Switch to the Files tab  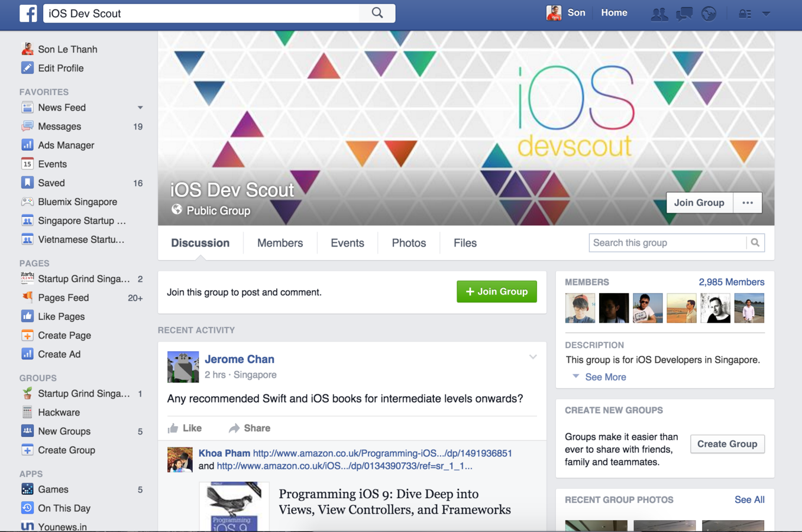465,243
